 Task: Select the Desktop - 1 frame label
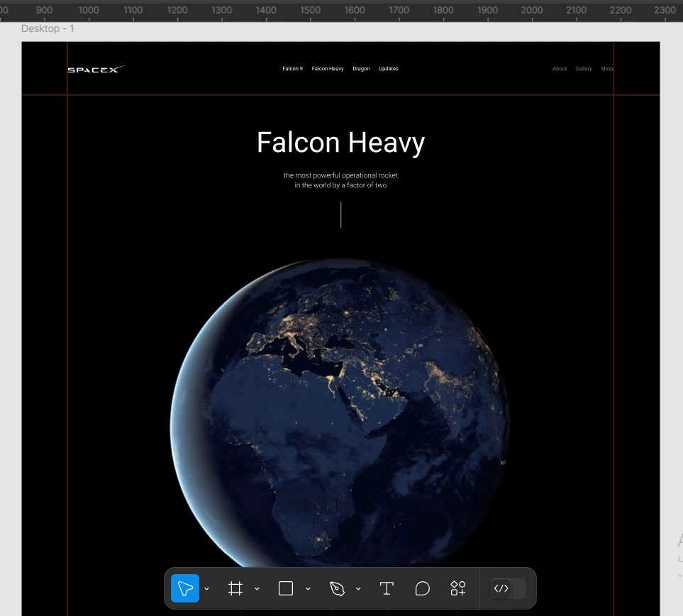[x=48, y=29]
